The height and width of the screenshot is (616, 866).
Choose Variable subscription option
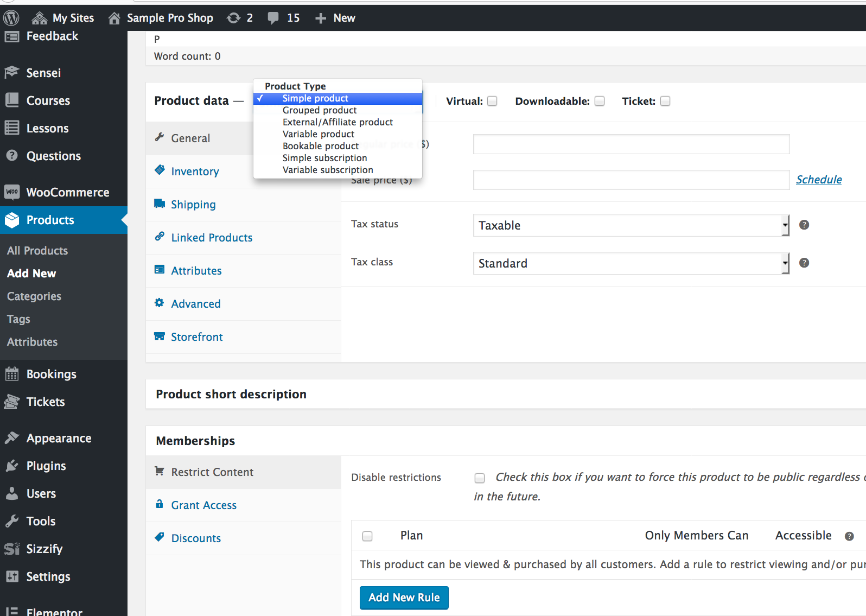[x=338, y=170]
